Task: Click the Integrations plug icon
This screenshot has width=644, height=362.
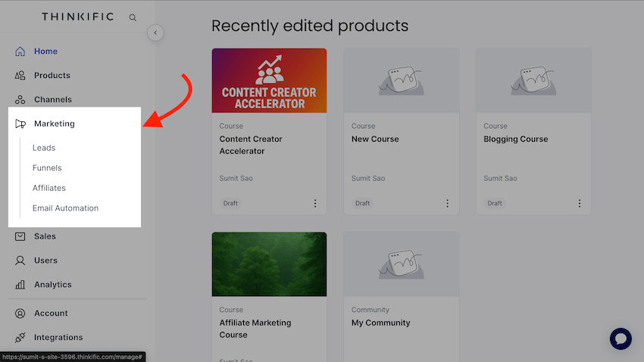Action: click(20, 337)
